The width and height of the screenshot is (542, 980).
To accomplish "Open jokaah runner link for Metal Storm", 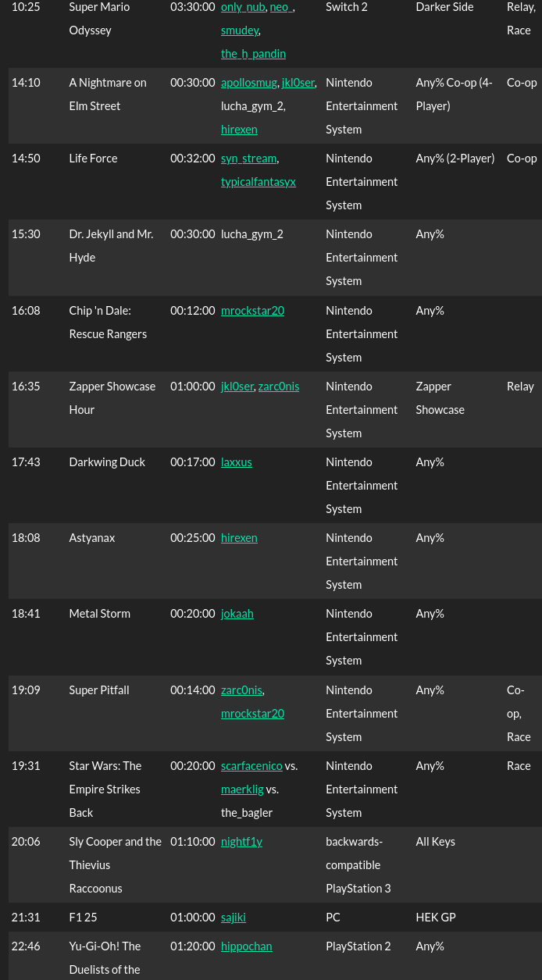I will 237,614.
